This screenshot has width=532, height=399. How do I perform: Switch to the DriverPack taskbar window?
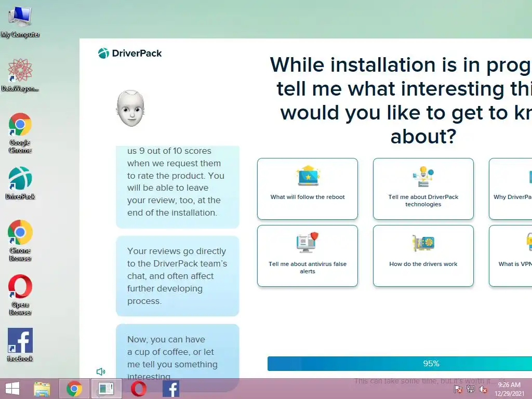coord(106,389)
